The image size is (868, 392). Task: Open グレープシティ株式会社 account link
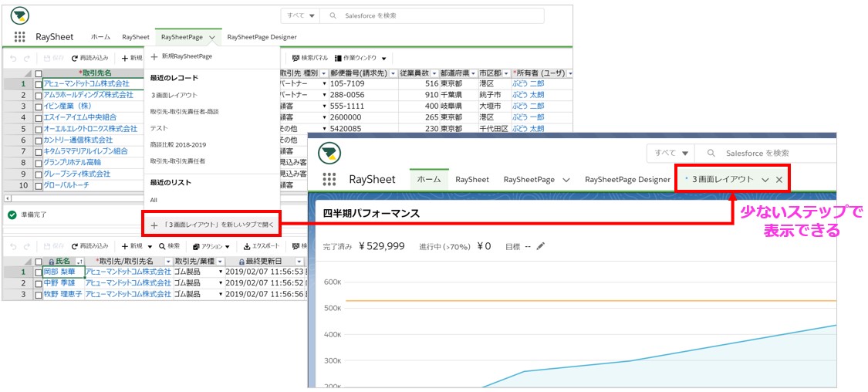[x=77, y=174]
